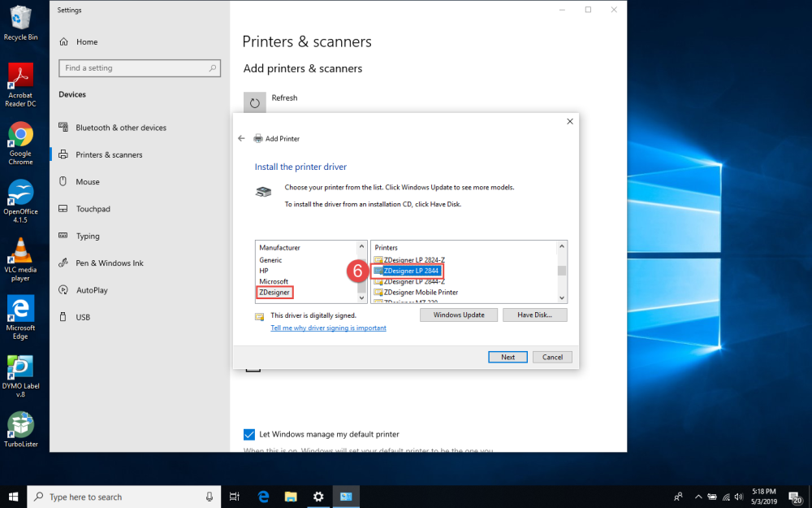Click the Refresh icon under Add printers

coord(255,102)
